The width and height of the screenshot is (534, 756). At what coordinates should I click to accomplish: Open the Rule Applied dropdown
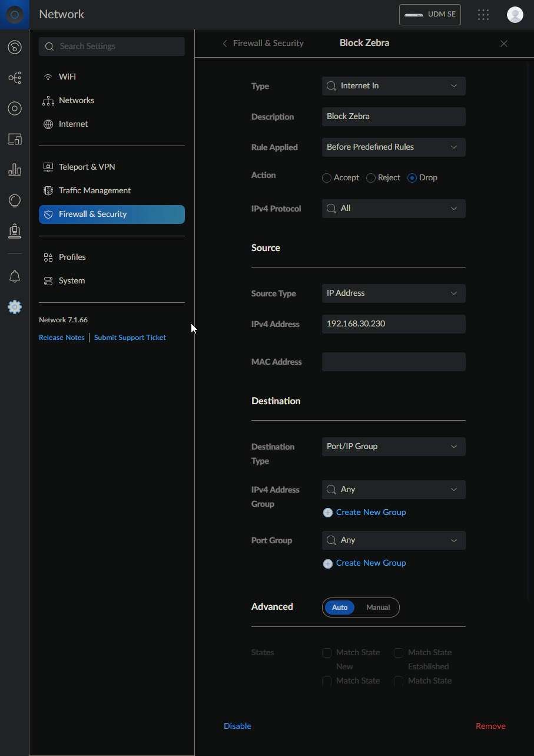[x=393, y=147]
